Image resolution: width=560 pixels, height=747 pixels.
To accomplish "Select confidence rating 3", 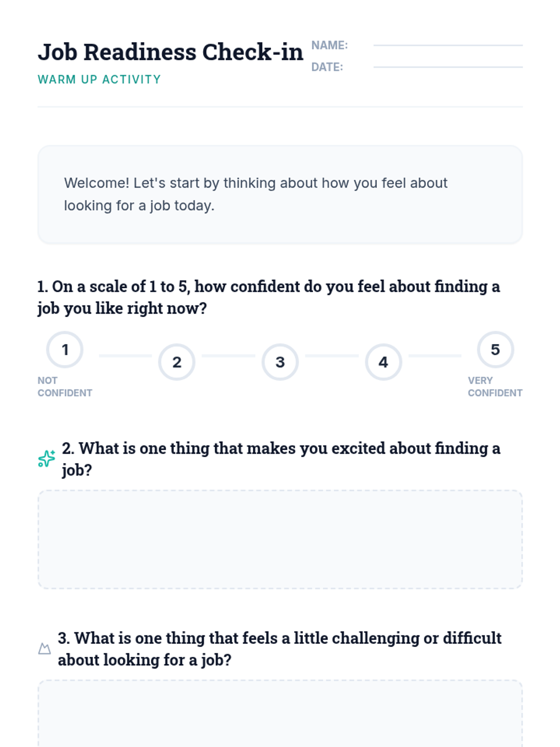I will tap(280, 362).
